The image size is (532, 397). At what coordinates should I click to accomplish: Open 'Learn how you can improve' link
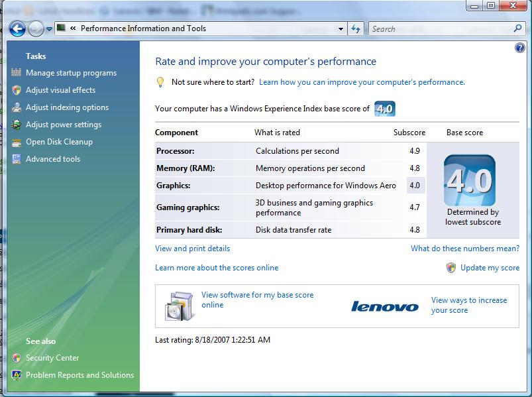(362, 82)
